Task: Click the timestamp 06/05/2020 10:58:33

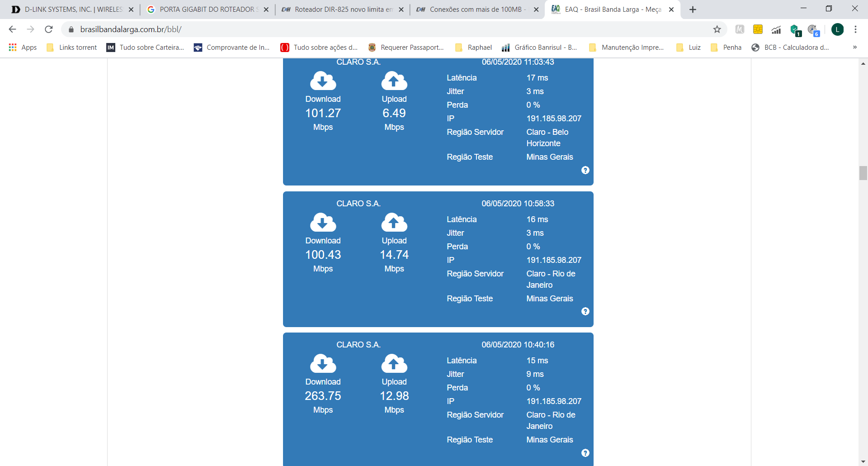Action: tap(518, 204)
